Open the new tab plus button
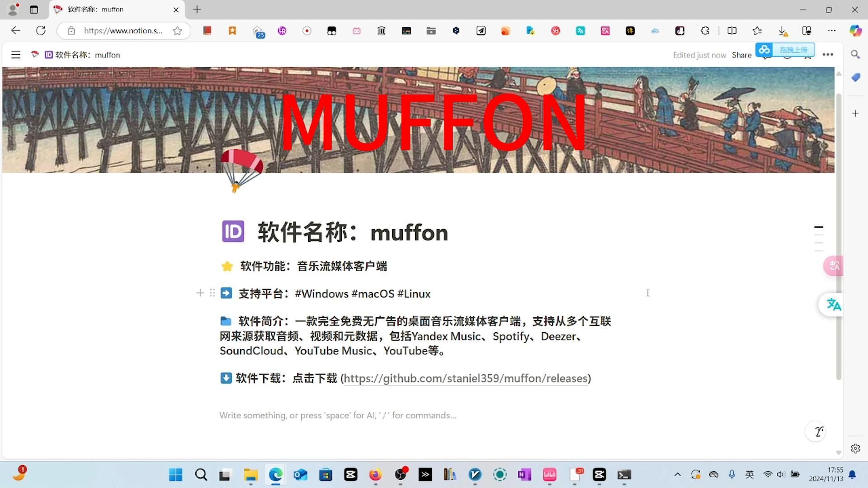 (197, 9)
